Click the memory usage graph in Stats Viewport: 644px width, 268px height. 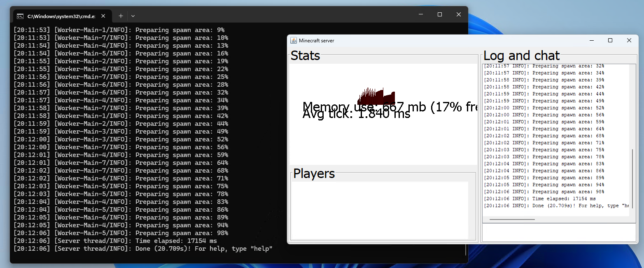(376, 96)
